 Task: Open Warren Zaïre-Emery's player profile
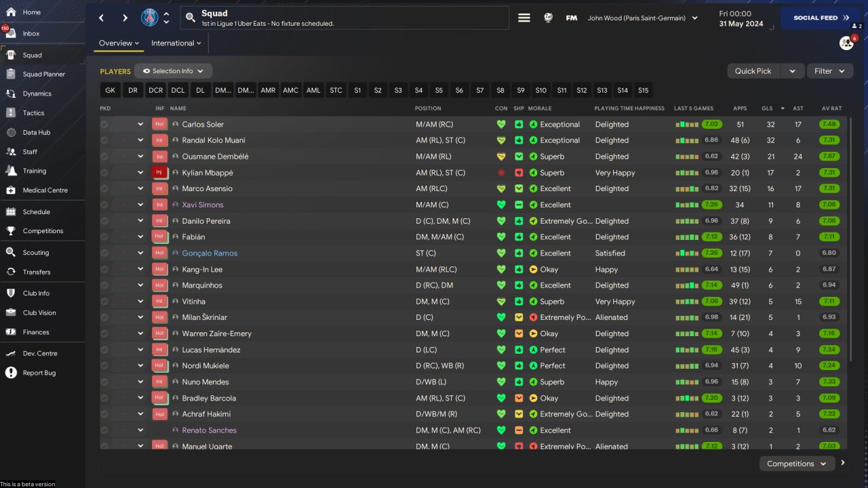[x=217, y=333]
